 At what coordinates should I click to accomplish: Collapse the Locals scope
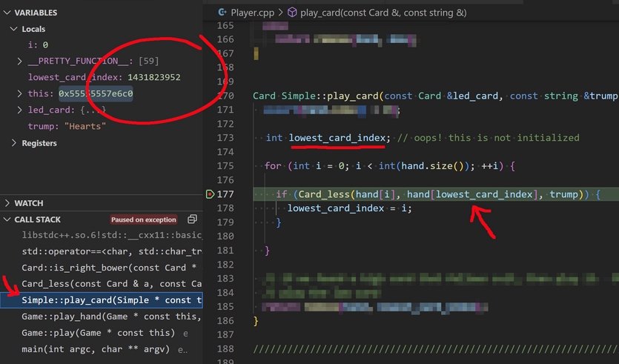click(14, 29)
